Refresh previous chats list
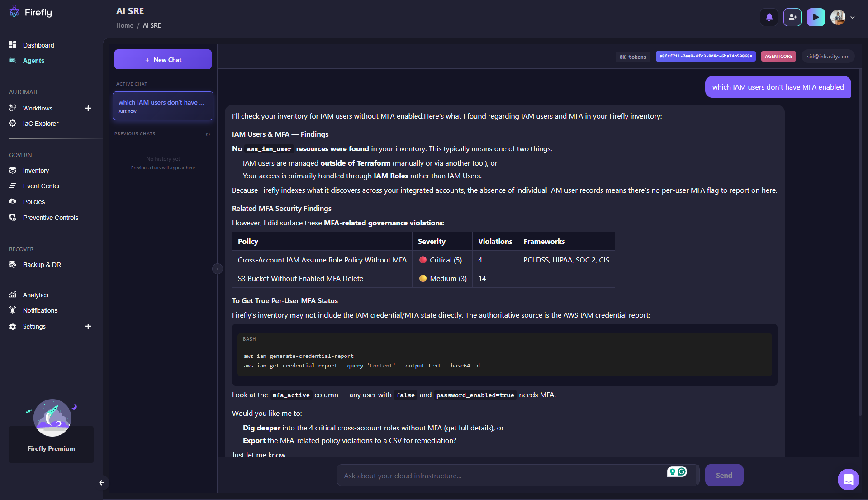This screenshot has width=868, height=500. coord(208,134)
